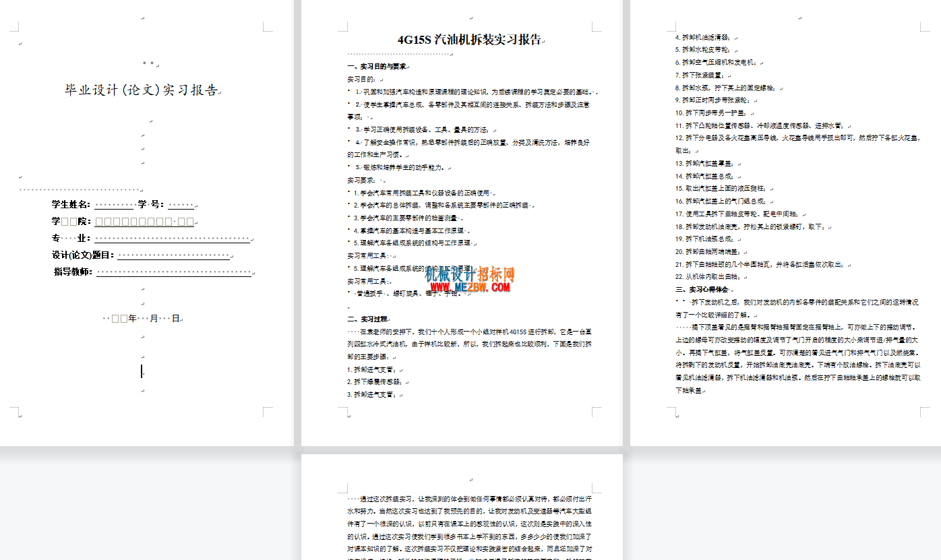The width and height of the screenshot is (941, 560).
Task: Click the '专 业:' label on cover page
Action: pyautogui.click(x=71, y=238)
